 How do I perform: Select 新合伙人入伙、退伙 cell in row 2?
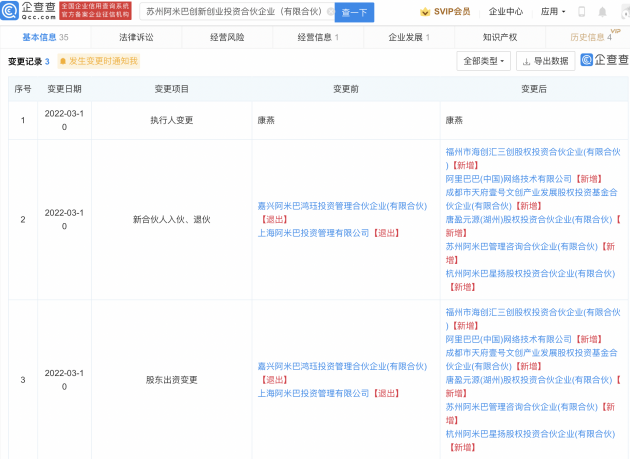(x=172, y=219)
